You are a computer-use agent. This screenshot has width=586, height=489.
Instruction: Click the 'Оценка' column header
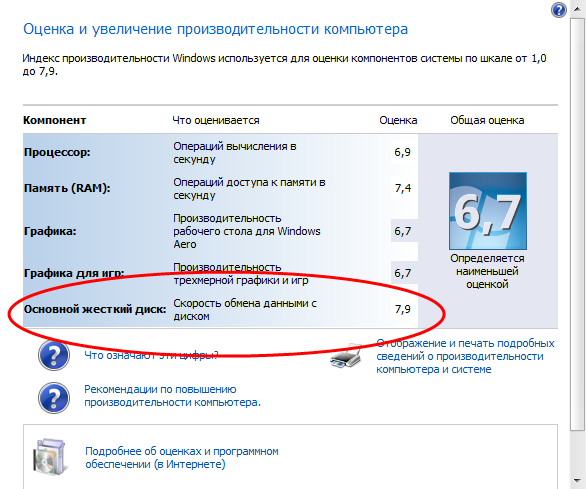[398, 120]
